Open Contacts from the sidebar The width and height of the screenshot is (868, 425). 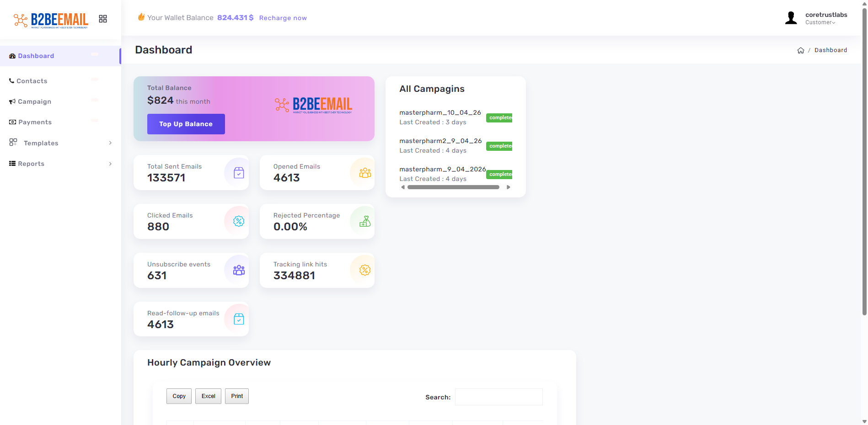tap(32, 81)
